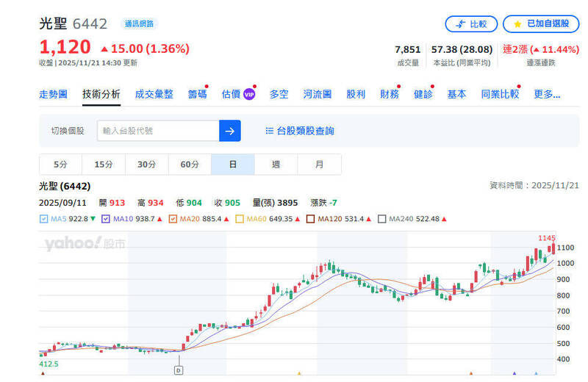The height and width of the screenshot is (382, 588).
Task: Click the 資料時間：2025/11/21 text
Action: coord(534,186)
